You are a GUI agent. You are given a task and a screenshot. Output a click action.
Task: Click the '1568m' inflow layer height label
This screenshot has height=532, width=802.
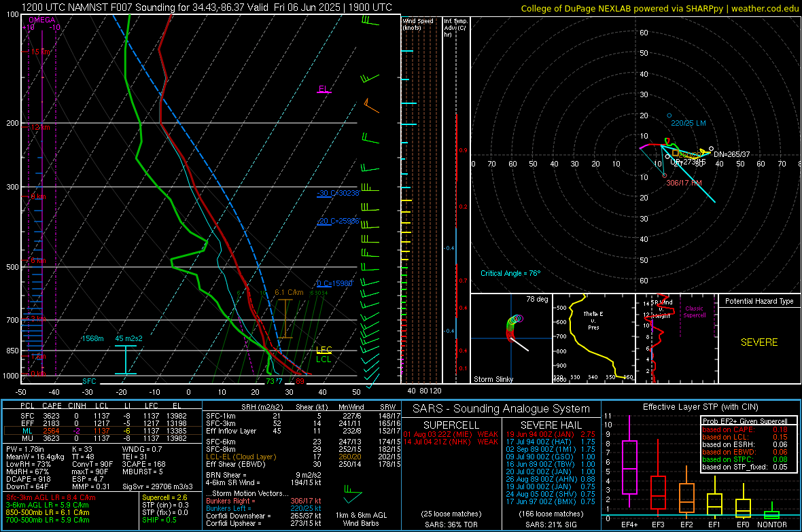click(x=92, y=338)
